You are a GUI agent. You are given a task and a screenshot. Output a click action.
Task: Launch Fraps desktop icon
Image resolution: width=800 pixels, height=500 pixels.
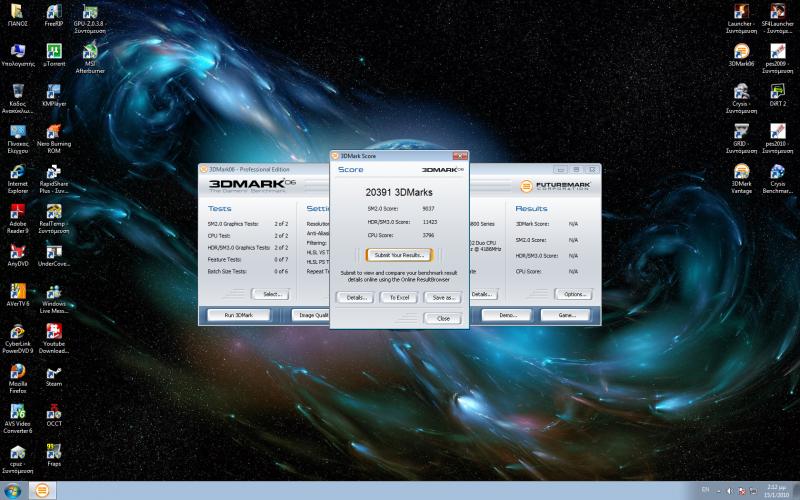tap(54, 455)
